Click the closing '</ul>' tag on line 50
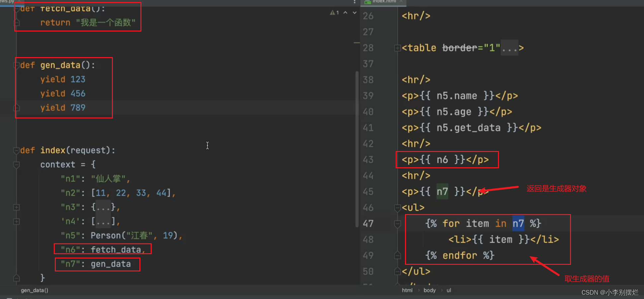The height and width of the screenshot is (299, 644). (416, 271)
